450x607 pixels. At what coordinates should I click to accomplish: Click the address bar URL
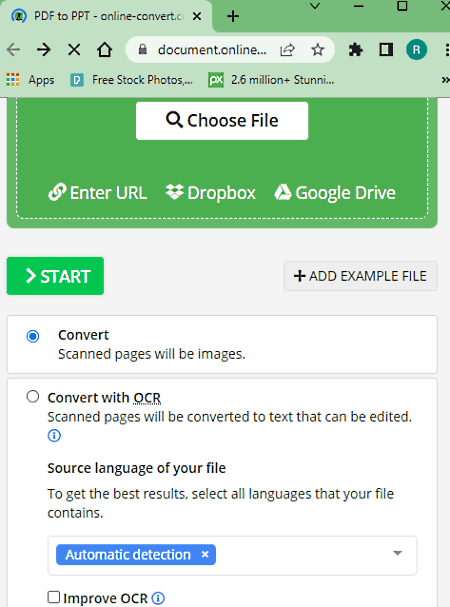pyautogui.click(x=212, y=50)
